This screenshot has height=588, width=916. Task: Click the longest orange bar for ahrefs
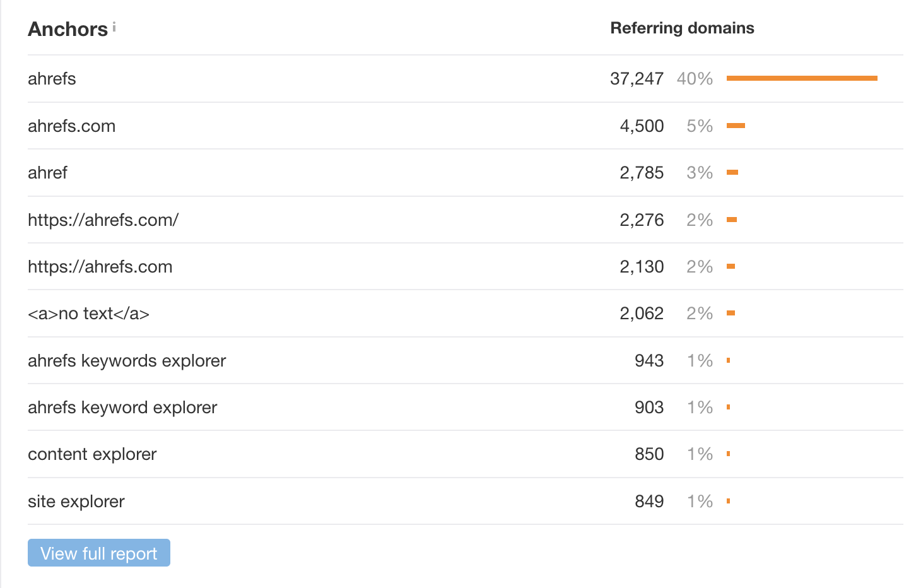[x=801, y=78]
